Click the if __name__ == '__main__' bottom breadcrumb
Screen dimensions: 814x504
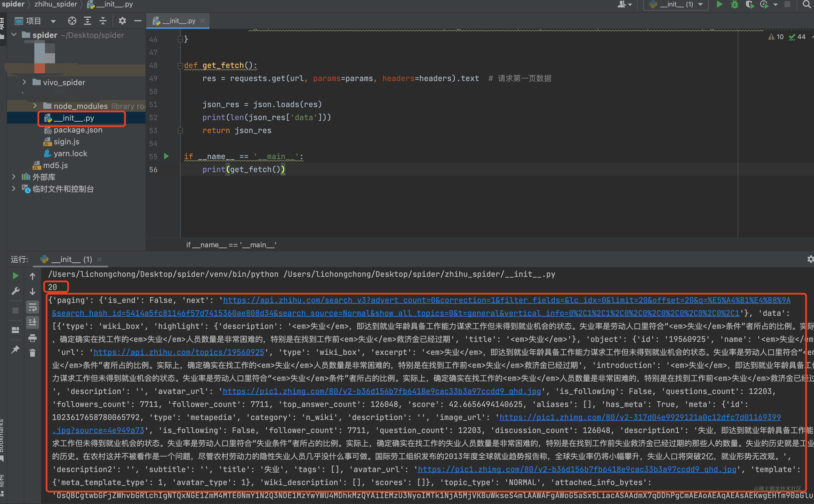[231, 245]
